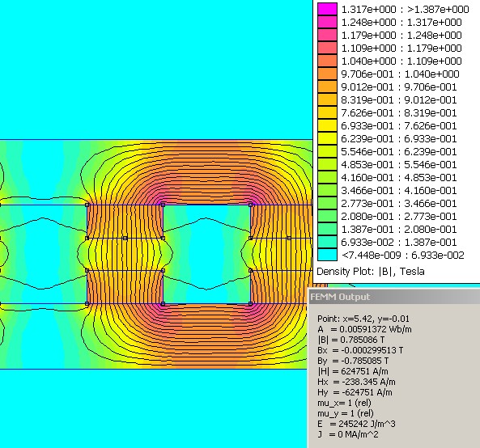This screenshot has height=448, width=480.
Task: Click the 'Point: x=5.42, y=-0.01' line
Action: (x=363, y=319)
